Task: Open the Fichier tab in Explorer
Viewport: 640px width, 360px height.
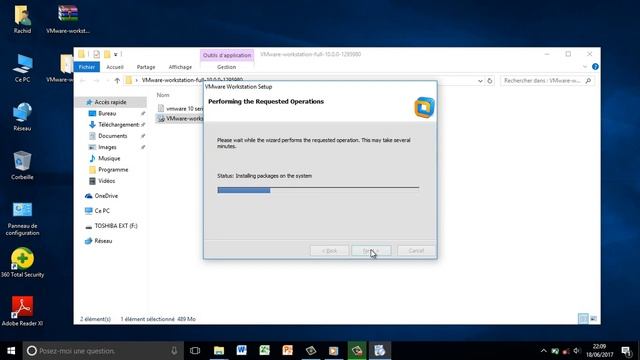Action: click(x=87, y=67)
